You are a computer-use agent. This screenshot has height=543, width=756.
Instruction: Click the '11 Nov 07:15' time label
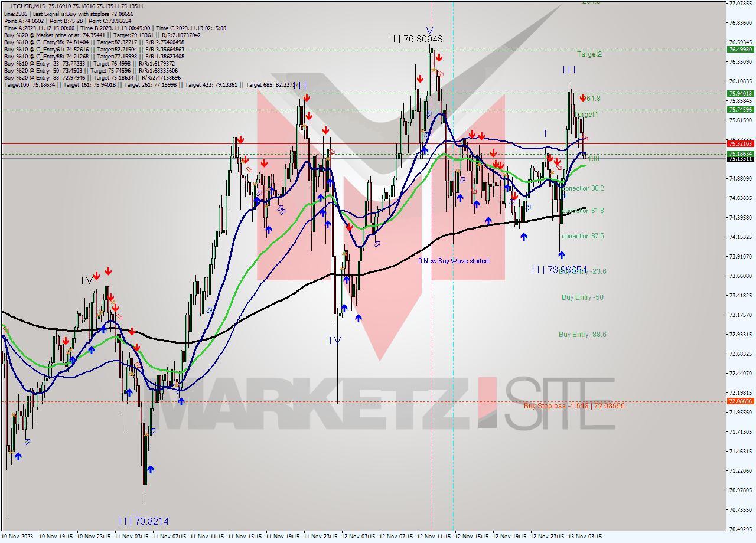click(169, 537)
